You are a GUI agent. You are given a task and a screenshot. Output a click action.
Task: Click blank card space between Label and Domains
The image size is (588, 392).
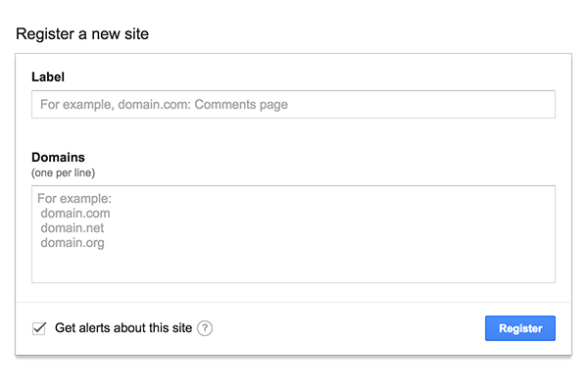[294, 135]
